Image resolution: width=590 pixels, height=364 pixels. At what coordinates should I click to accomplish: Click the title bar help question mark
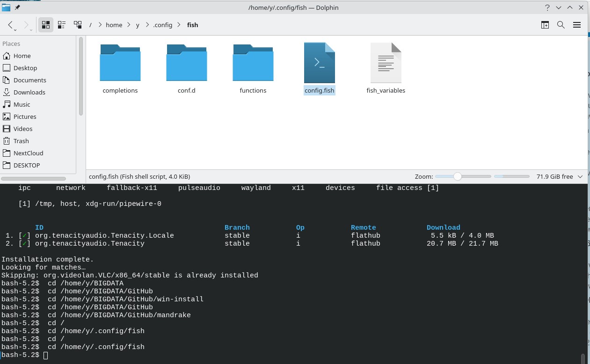click(x=547, y=7)
